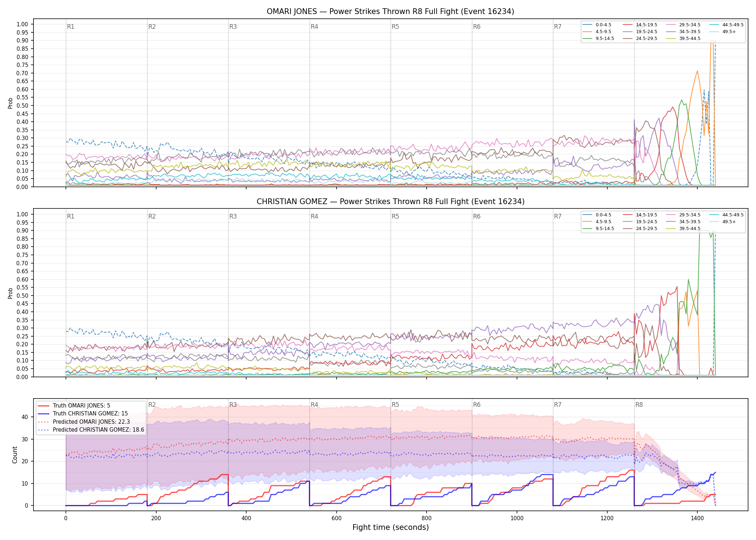Viewport: 756px width, 540px height.
Task: Click the '40' tick on the Count axis
Action: [25, 417]
